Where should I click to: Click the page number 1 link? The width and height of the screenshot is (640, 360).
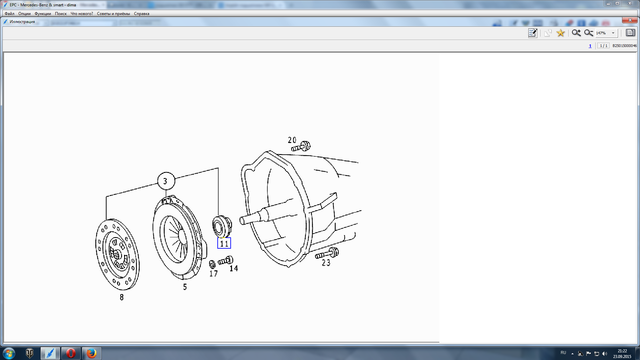590,46
